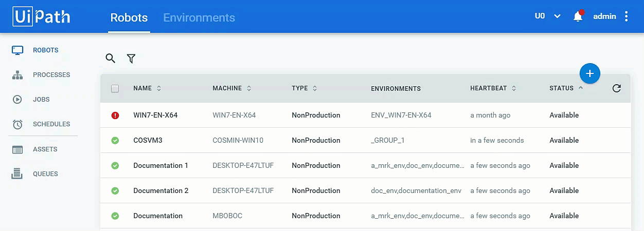Select the Documentation robot name
This screenshot has width=644, height=231.
(158, 216)
